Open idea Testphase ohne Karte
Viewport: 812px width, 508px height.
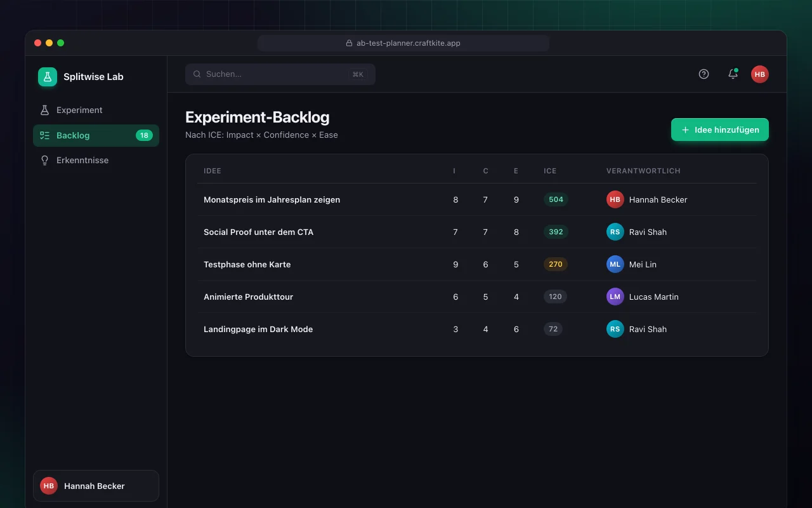click(x=247, y=264)
